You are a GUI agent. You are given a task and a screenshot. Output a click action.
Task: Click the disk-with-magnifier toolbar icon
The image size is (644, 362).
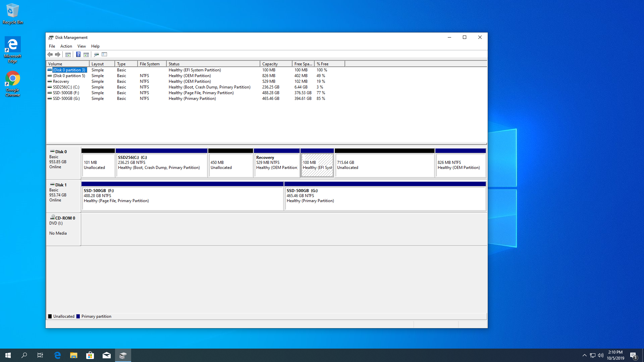pyautogui.click(x=96, y=54)
